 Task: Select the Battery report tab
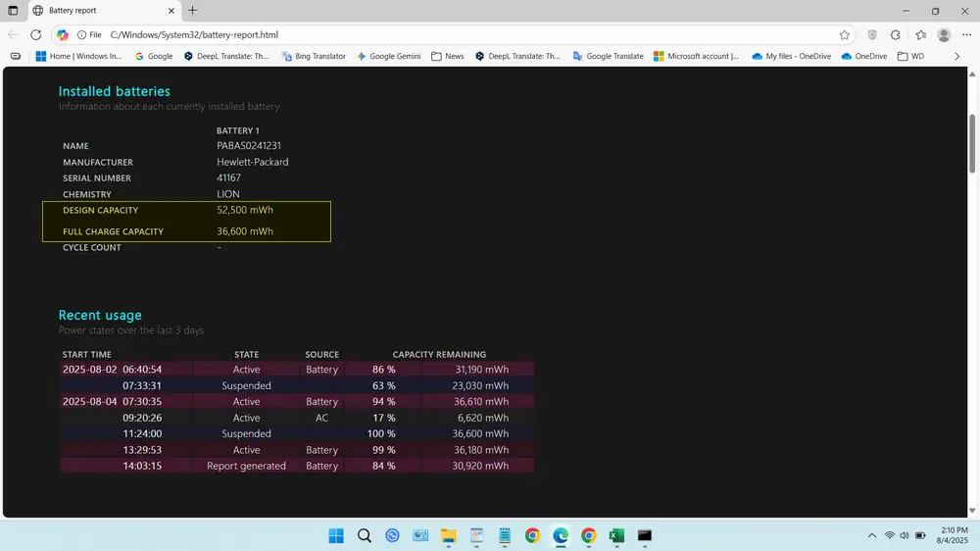coord(103,11)
